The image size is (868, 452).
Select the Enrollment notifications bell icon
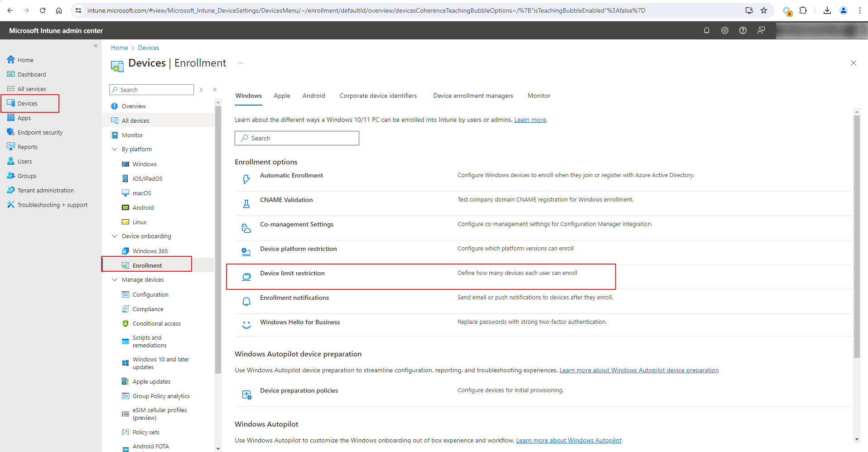tap(246, 301)
